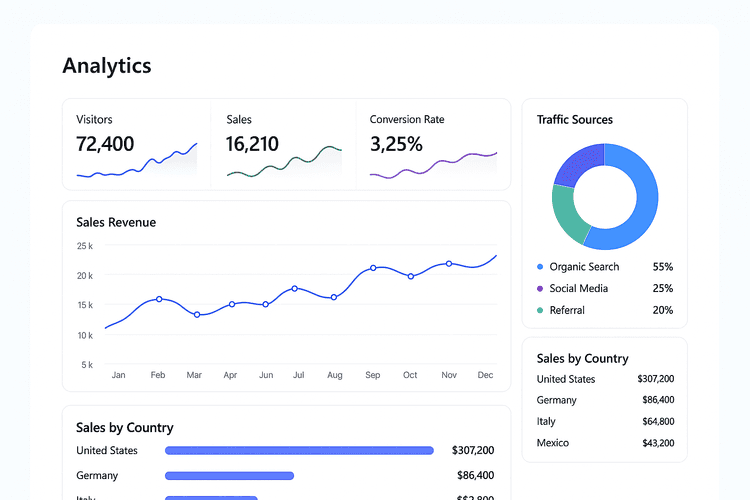
Task: Select Mexico row in the country table
Action: (604, 443)
